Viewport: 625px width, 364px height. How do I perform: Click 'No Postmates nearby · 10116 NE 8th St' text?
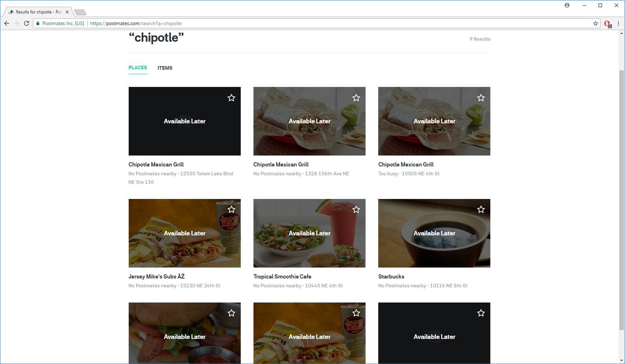[423, 285]
